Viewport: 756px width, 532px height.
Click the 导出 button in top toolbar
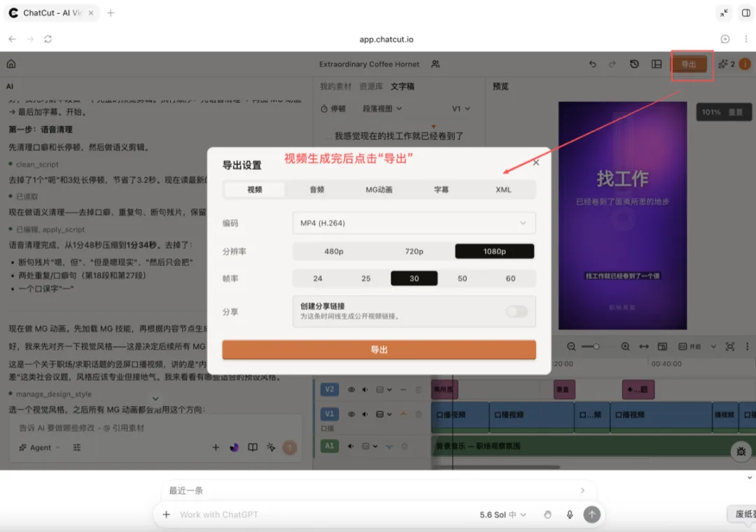689,64
